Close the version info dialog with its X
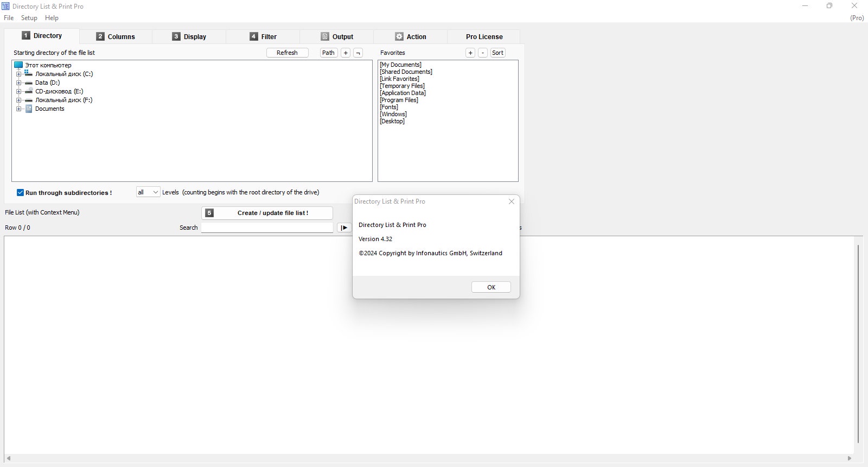 [511, 201]
